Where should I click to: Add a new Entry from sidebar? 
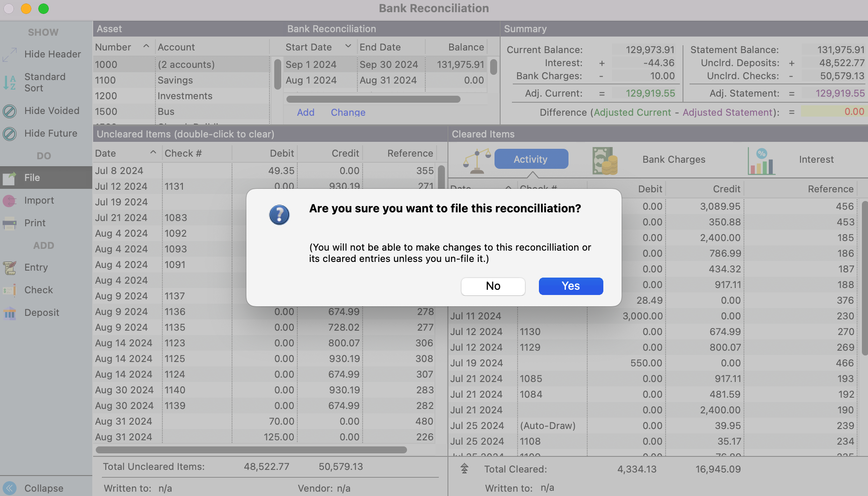click(x=10, y=268)
